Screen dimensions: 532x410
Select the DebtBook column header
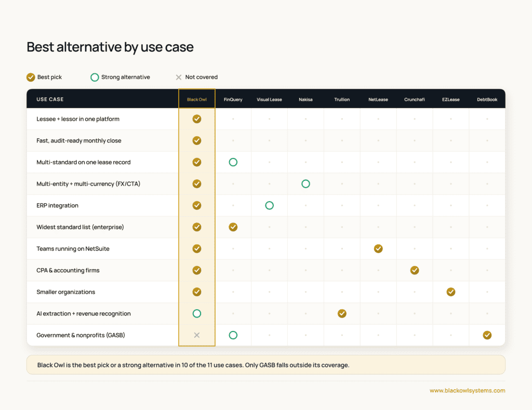(x=487, y=99)
